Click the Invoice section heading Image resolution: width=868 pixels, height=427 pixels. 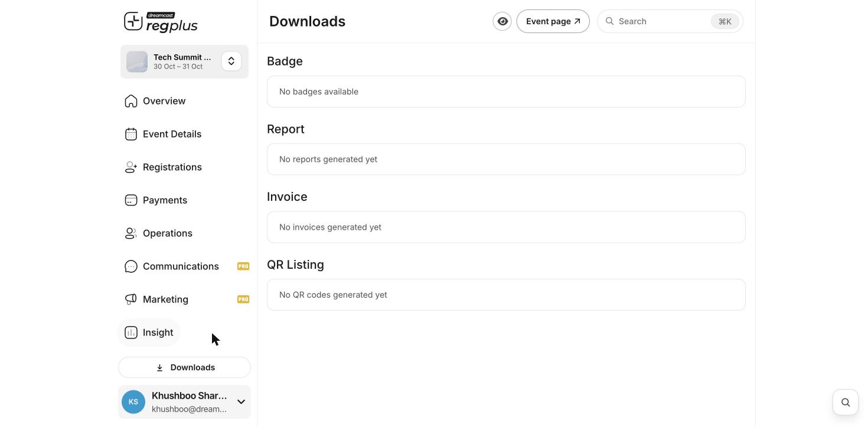[287, 197]
